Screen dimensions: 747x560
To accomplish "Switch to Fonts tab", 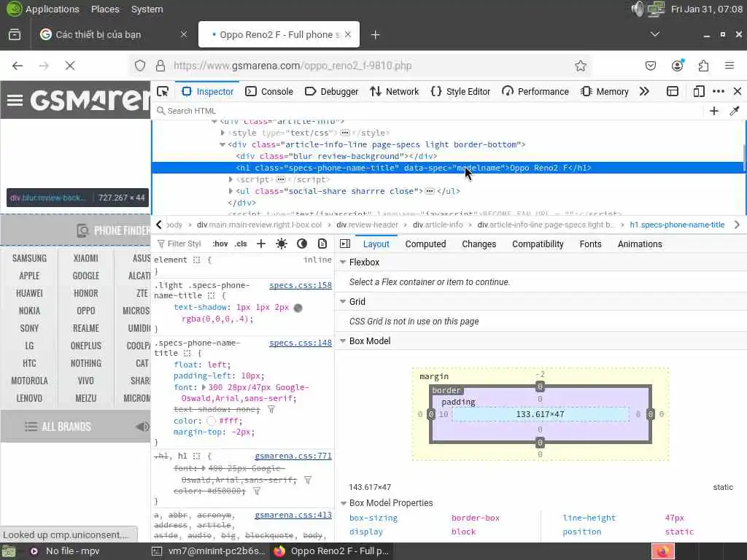I will [x=590, y=244].
